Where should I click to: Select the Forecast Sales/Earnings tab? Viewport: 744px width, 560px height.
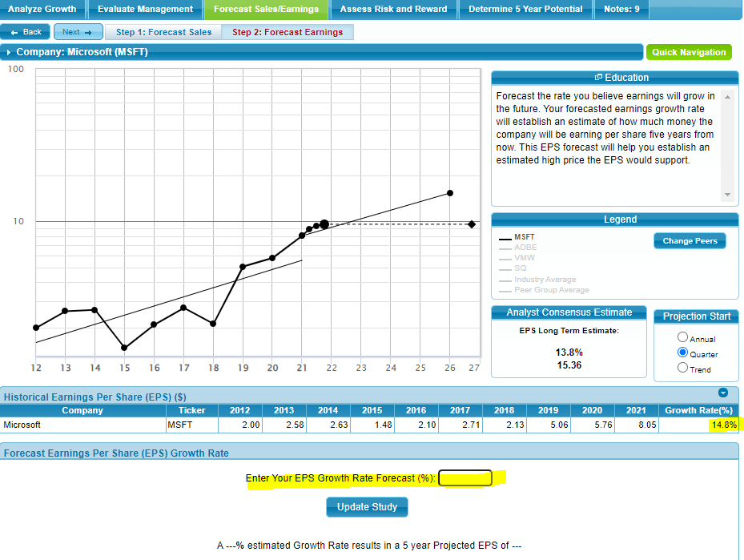point(266,9)
